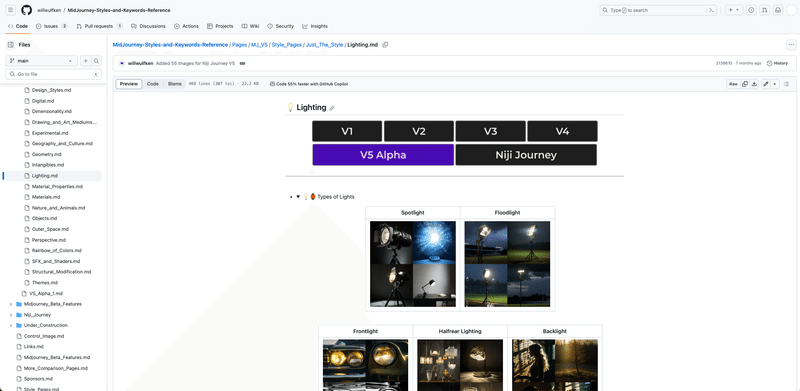Screen dimensions: 800x391
Task: Click the Niji Journey button
Action: pyautogui.click(x=526, y=155)
